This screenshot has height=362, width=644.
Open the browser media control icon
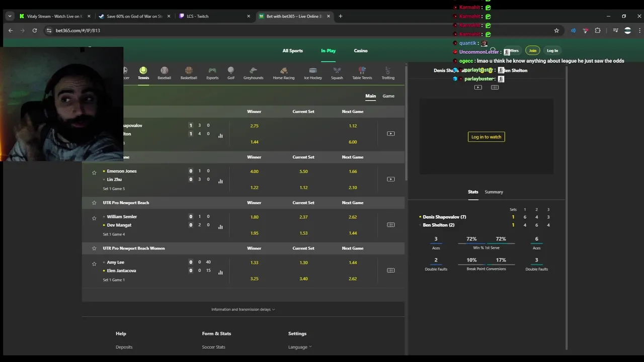(x=615, y=30)
